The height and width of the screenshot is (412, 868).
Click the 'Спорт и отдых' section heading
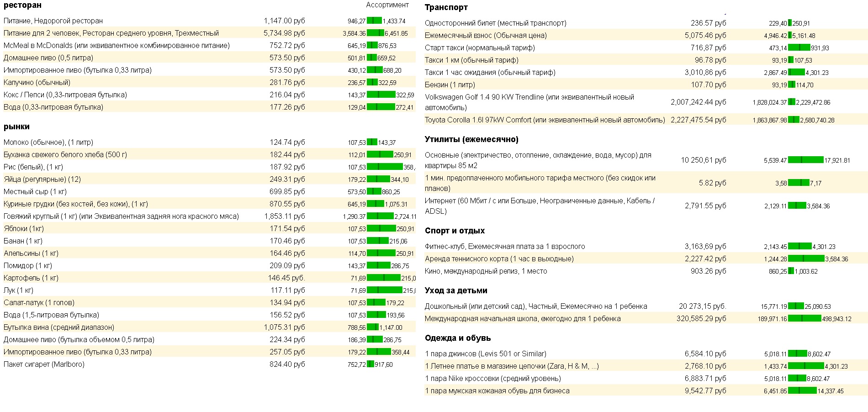coord(455,231)
